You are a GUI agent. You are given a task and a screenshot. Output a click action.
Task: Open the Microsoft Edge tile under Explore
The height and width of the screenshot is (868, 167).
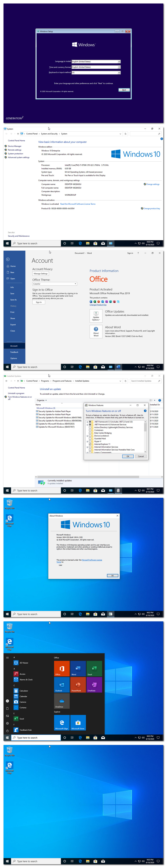(x=62, y=723)
